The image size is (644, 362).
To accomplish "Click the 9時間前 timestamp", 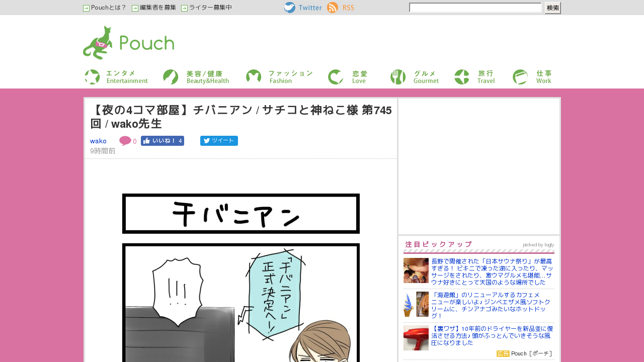I will [103, 151].
